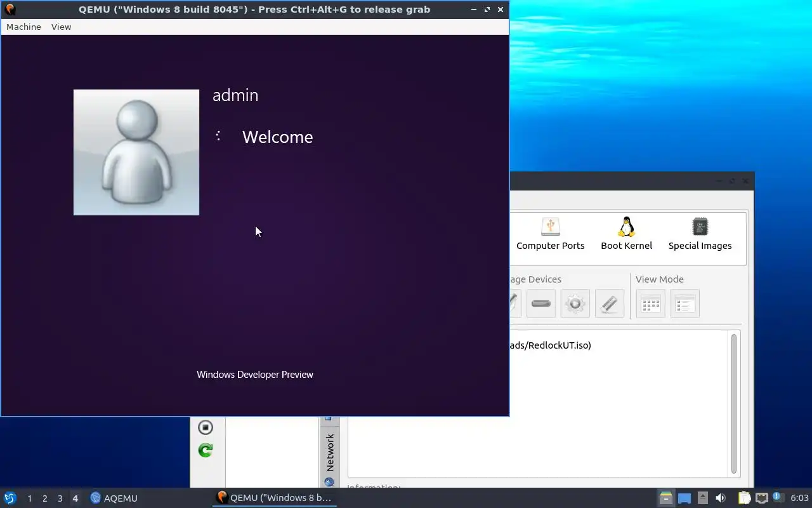Click the flat drive storage device button in AQEMU
The image size is (812, 508).
coord(541,304)
